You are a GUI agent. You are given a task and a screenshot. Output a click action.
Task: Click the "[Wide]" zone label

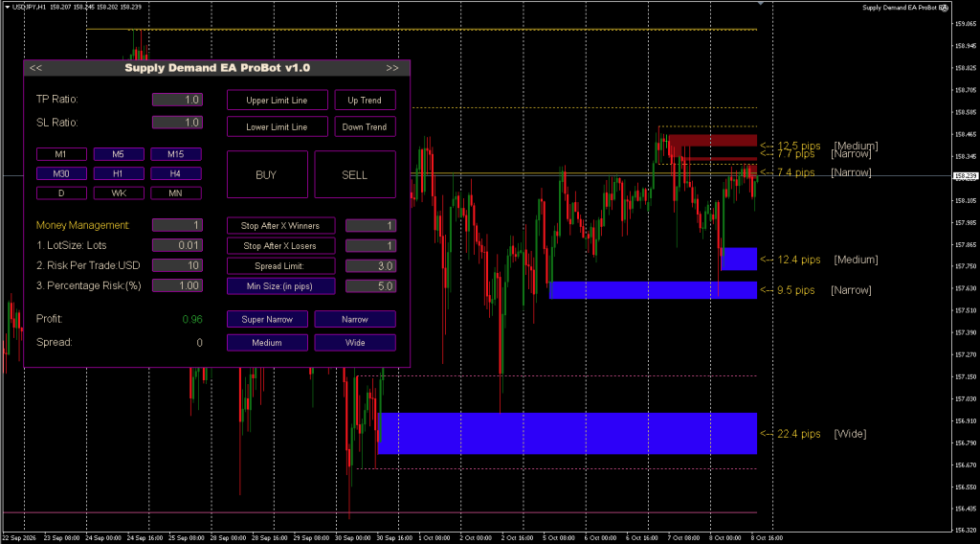point(850,433)
